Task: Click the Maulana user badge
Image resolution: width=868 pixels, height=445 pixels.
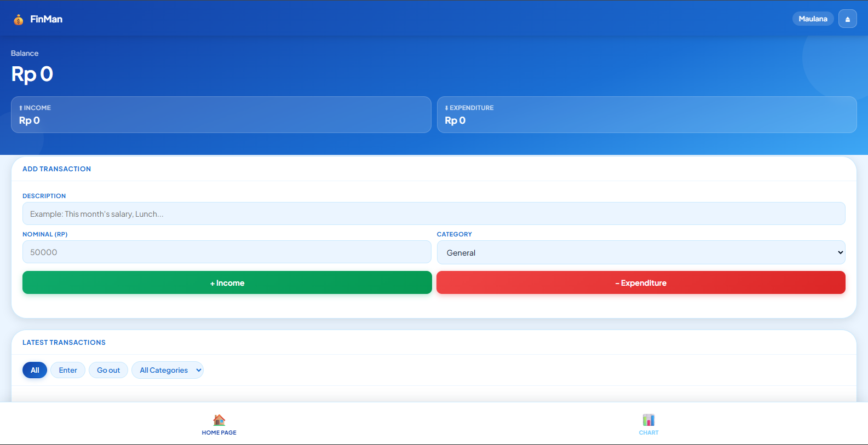Action: pos(813,19)
